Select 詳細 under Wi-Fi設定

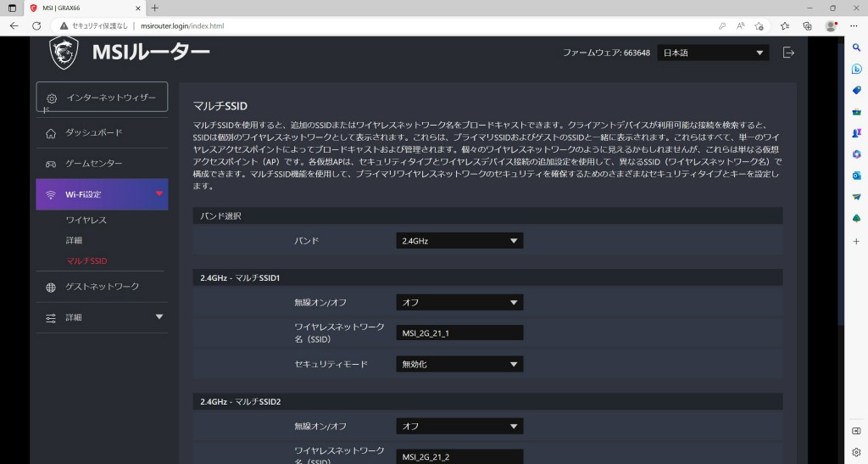(x=74, y=240)
